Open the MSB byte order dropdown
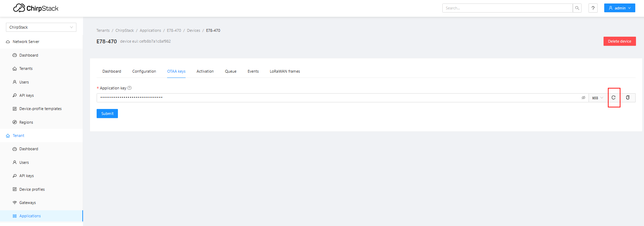Viewport: 644px width, 226px height. (597, 98)
